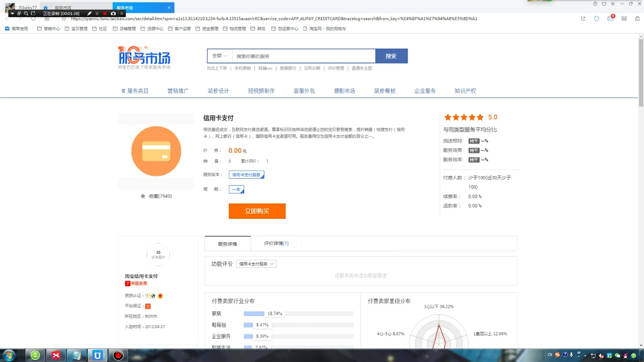Click the open-in-external-browser icon
The image size is (644, 362).
[x=583, y=18]
